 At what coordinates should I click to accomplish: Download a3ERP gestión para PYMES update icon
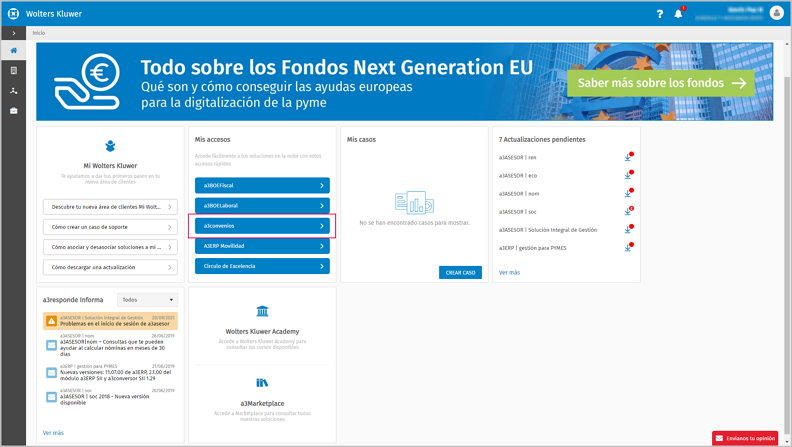pos(628,248)
